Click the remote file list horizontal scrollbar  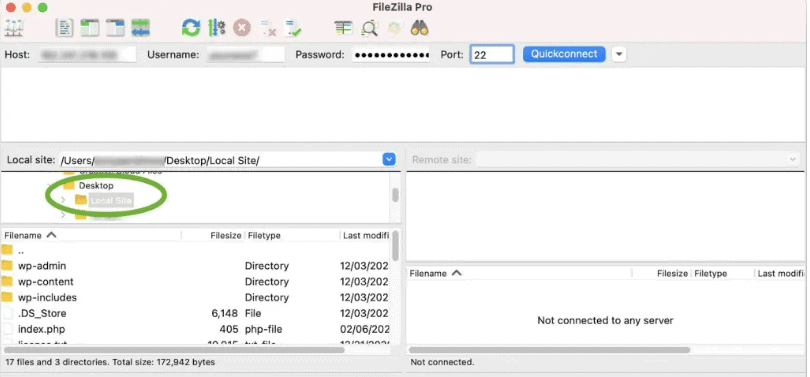550,350
